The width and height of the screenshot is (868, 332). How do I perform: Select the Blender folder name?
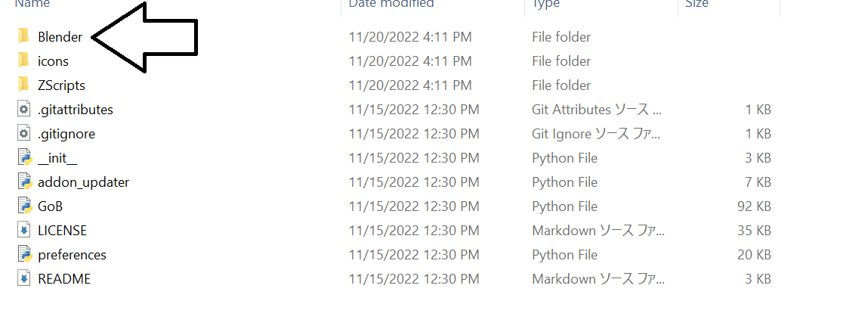coord(60,37)
